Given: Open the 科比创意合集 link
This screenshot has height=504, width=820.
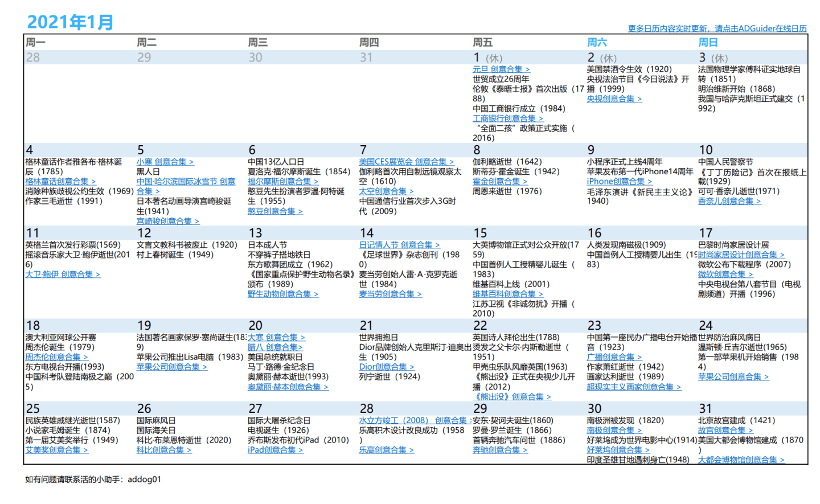Looking at the screenshot, I should point(164,450).
